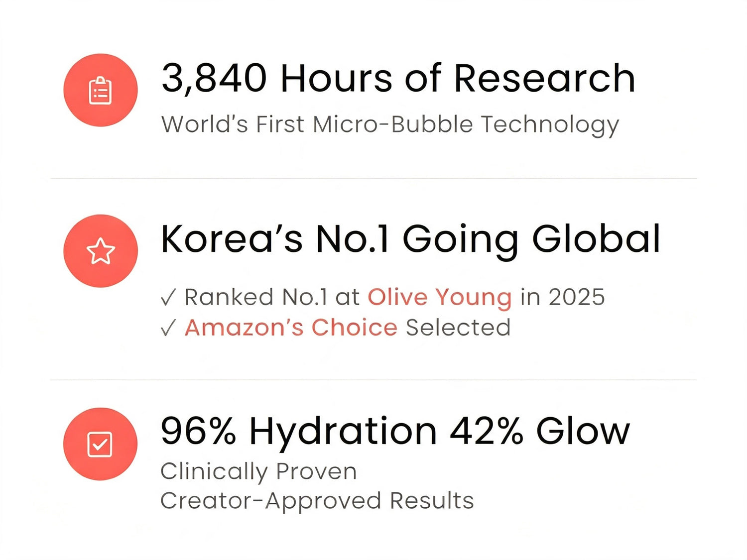Click the checked-box icon beside Hydration
Screen dimensions: 747x560
pos(100,444)
